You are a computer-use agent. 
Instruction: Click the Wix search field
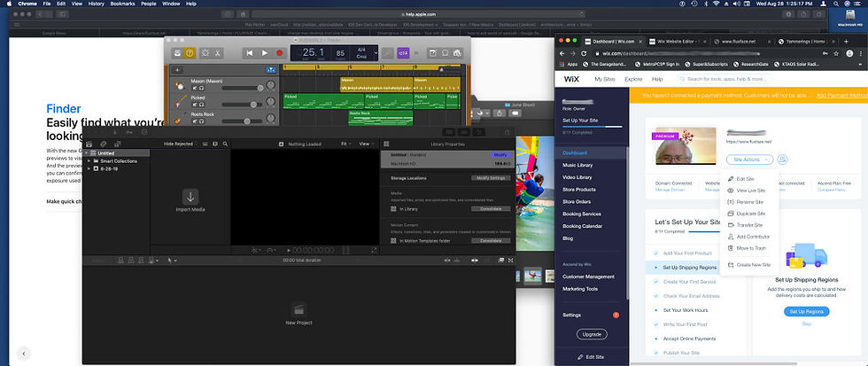[725, 79]
